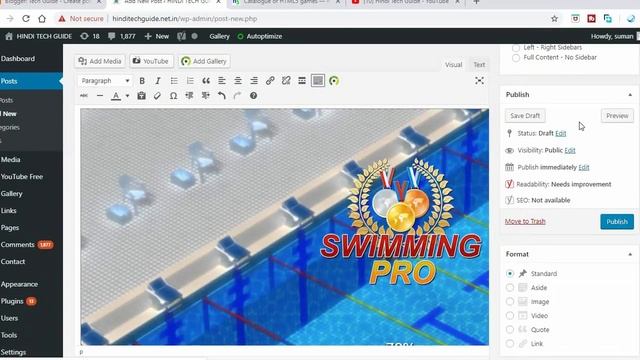Open keyboard shortcuts help
The image size is (640, 360).
[x=253, y=96]
